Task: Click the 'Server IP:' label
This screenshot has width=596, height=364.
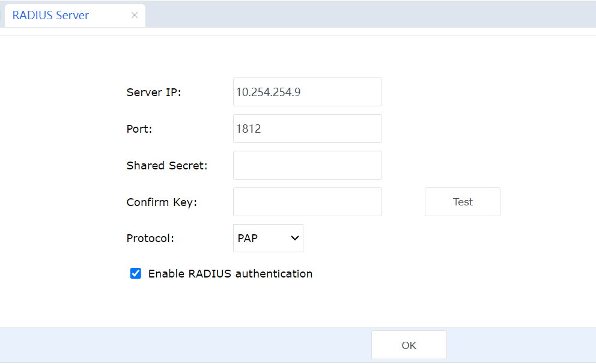Action: click(154, 93)
